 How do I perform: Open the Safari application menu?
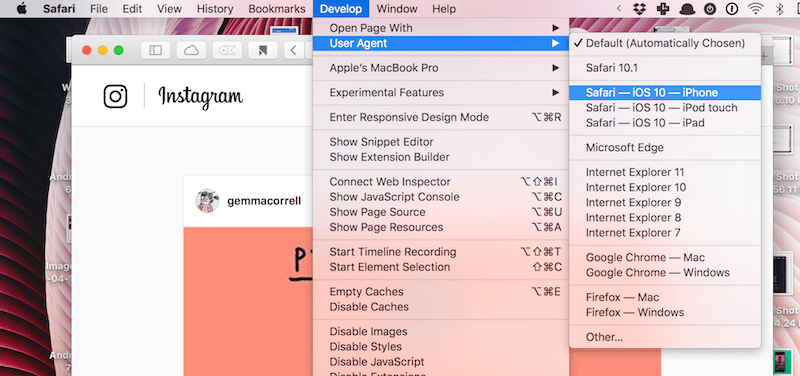pyautogui.click(x=60, y=9)
